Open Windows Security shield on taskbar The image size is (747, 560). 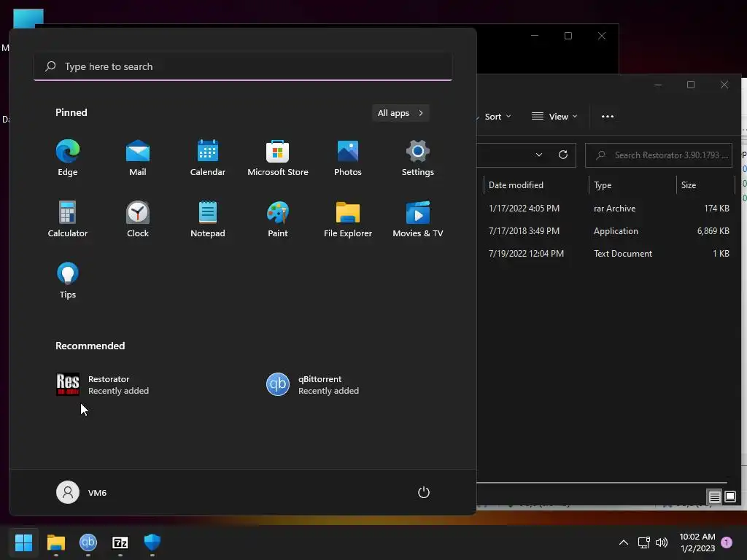click(152, 542)
